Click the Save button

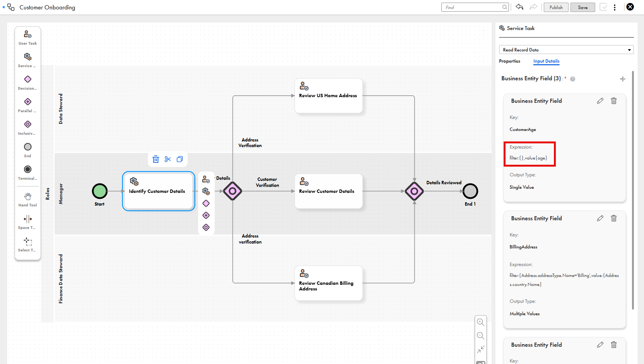pyautogui.click(x=582, y=7)
